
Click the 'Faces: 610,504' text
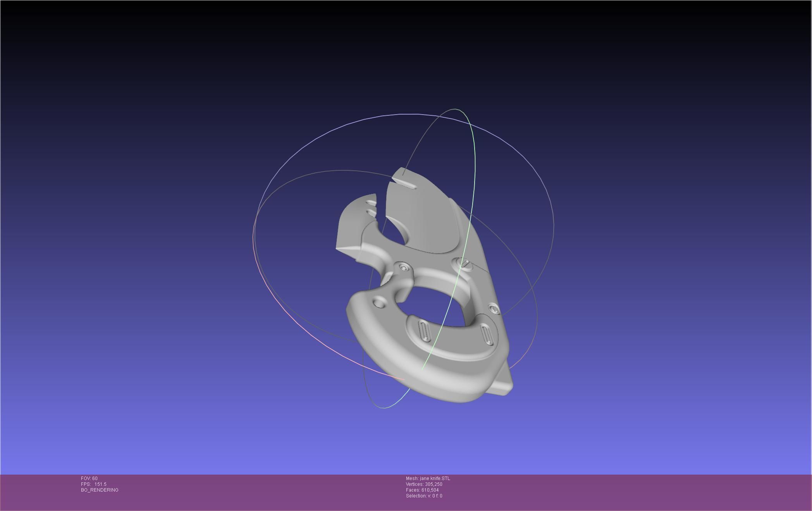point(422,490)
